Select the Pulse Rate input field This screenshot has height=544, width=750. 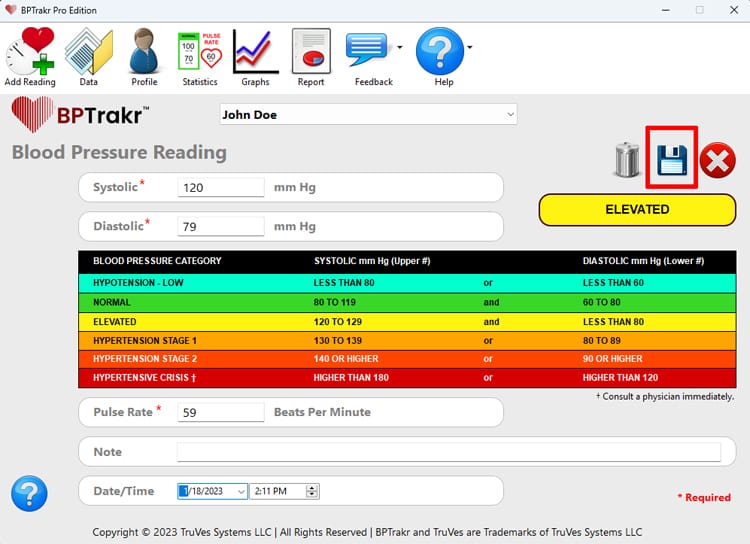(220, 412)
